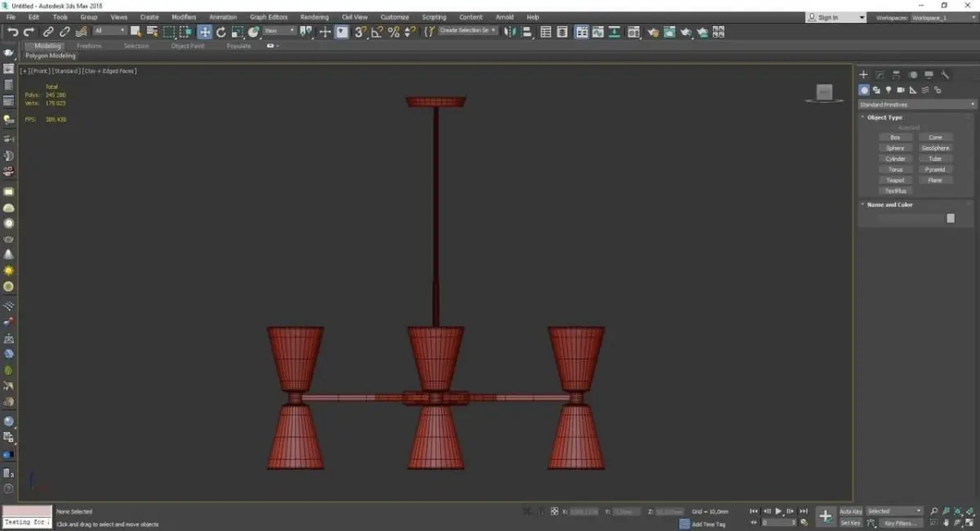980x531 pixels.
Task: Activate the Select and Link tool
Action: [48, 32]
